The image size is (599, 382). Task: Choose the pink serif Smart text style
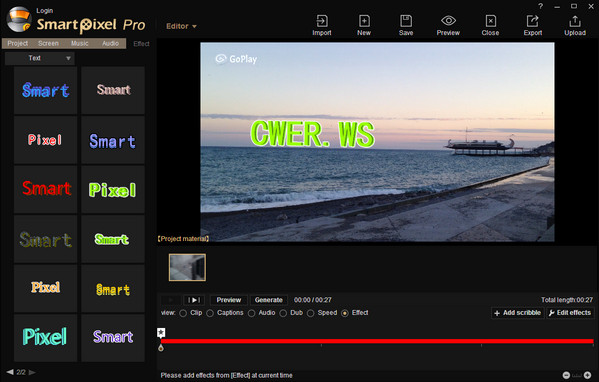pos(113,91)
